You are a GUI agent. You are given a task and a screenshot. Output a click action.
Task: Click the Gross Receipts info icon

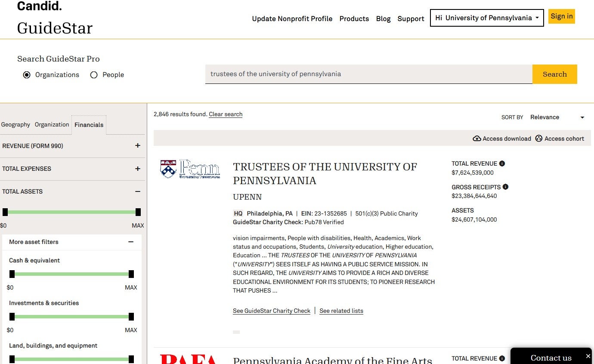(x=505, y=187)
